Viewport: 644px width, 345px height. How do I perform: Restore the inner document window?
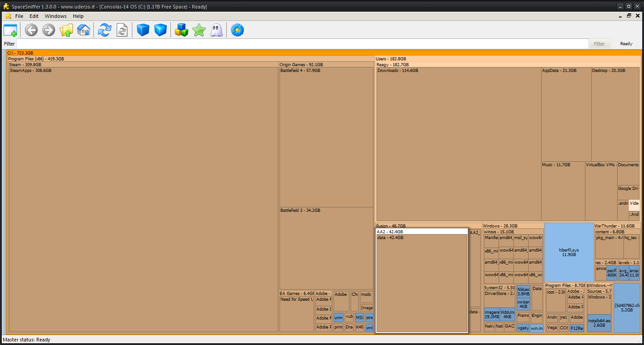(629, 16)
